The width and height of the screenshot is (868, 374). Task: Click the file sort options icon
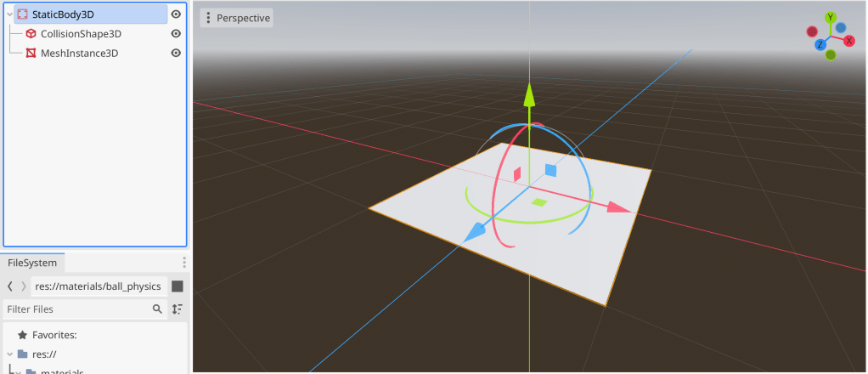[x=178, y=309]
